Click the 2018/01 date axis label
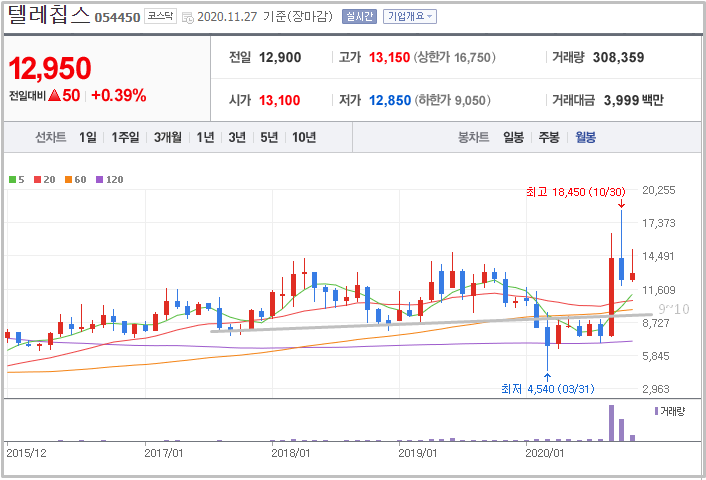706x480 pixels. point(290,453)
